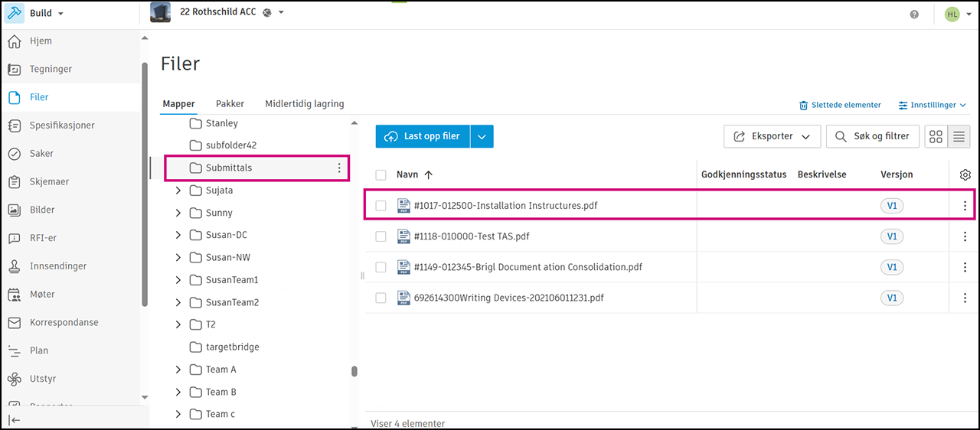
Task: Open the Eksporter dropdown
Action: (772, 137)
